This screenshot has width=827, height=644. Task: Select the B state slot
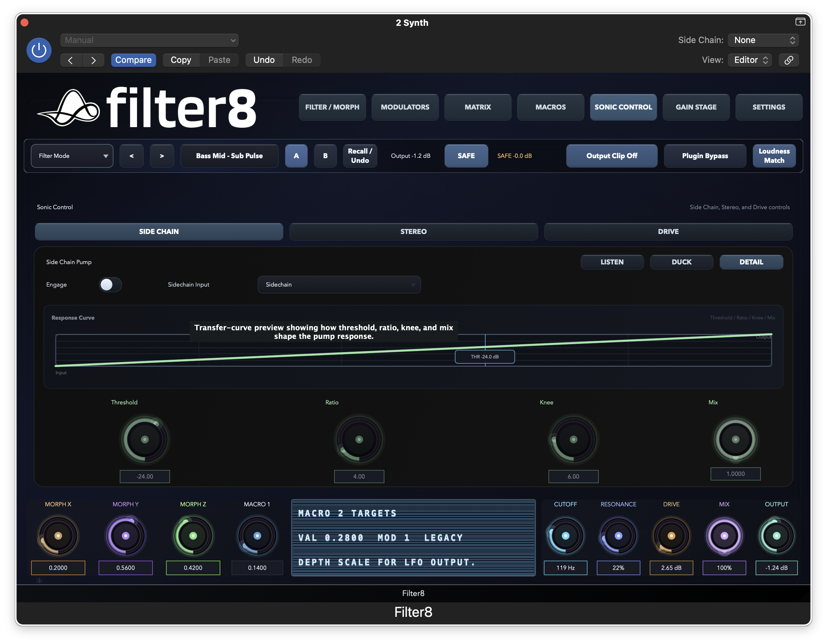(x=325, y=156)
